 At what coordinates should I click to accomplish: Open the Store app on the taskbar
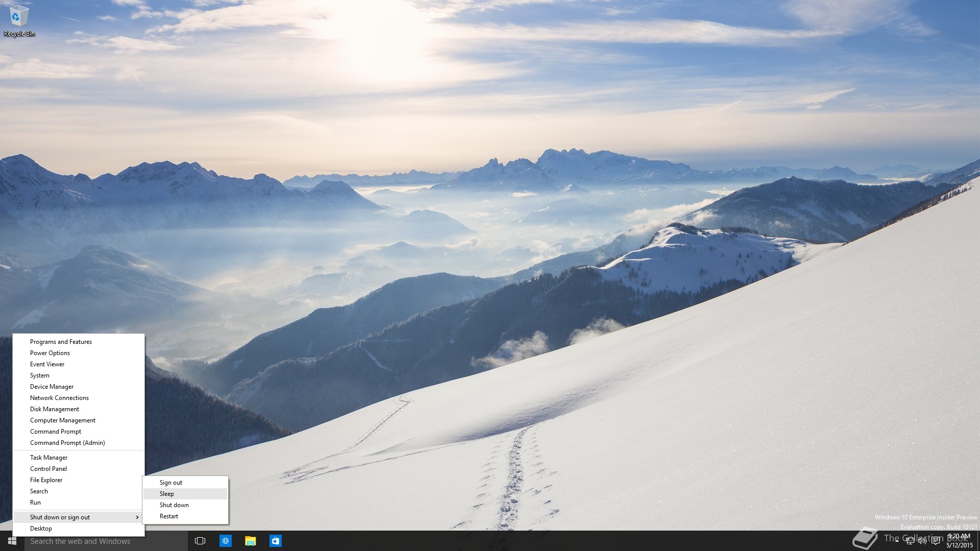coord(275,541)
